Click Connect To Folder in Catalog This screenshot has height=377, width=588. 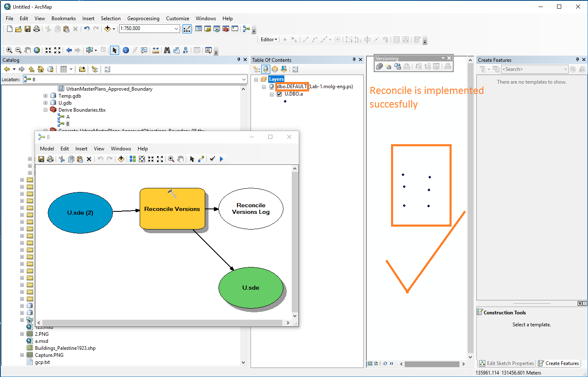82,69
